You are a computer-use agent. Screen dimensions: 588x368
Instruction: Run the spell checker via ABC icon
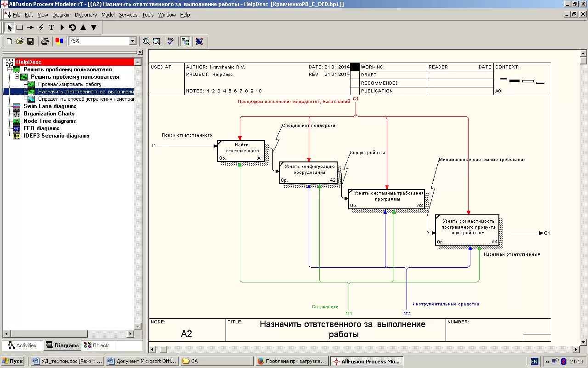170,41
